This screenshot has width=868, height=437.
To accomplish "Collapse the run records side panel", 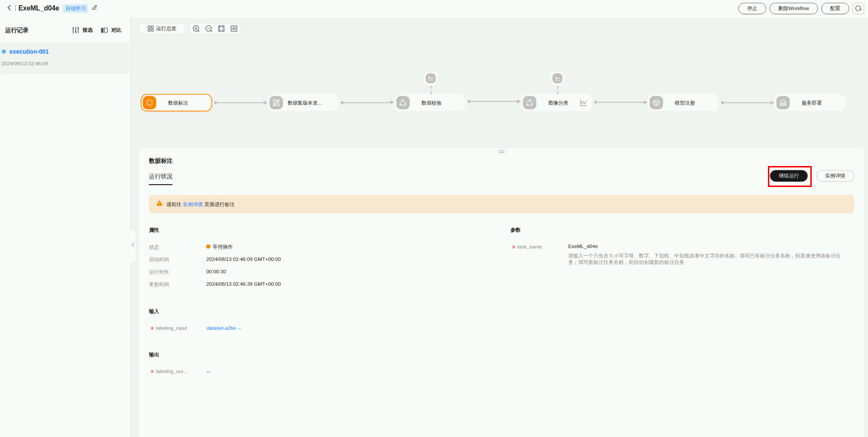I will [x=133, y=245].
